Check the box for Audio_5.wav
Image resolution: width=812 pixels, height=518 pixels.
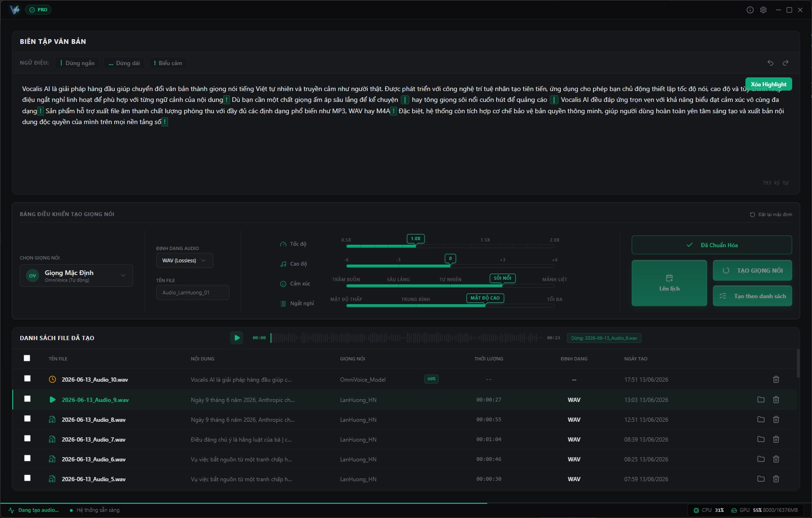coord(27,478)
